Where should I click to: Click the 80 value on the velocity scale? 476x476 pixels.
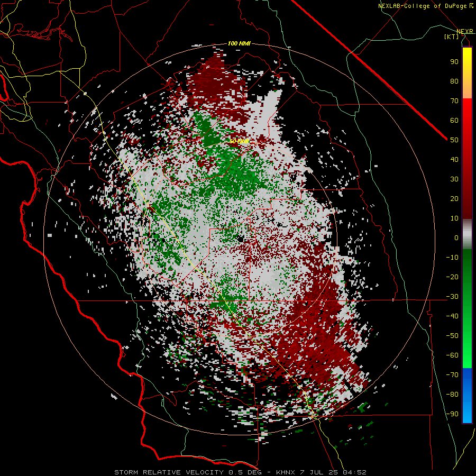pyautogui.click(x=454, y=81)
